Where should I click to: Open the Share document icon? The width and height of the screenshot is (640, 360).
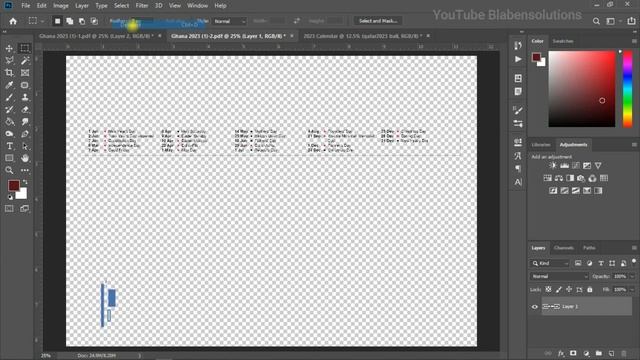631,21
